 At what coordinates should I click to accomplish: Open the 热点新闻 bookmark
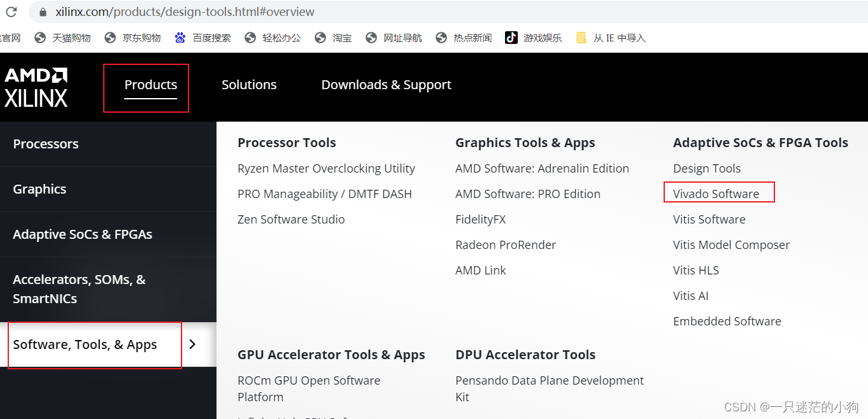tap(464, 38)
